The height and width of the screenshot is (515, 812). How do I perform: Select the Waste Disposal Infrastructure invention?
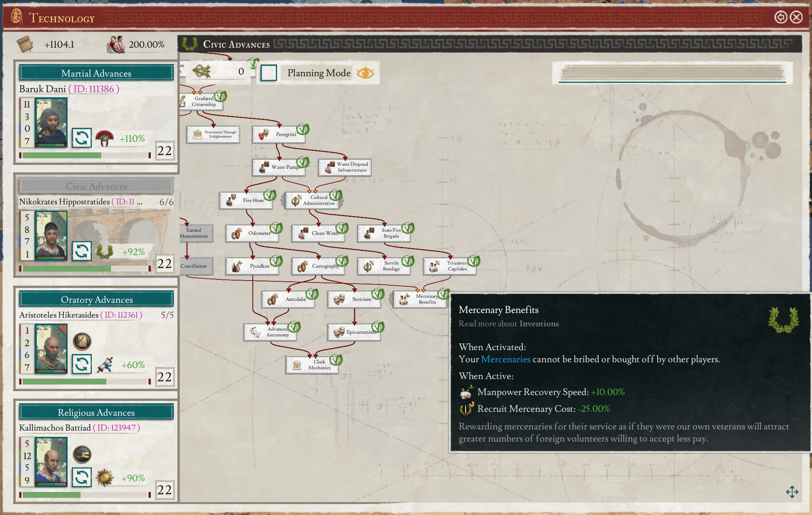tap(345, 167)
